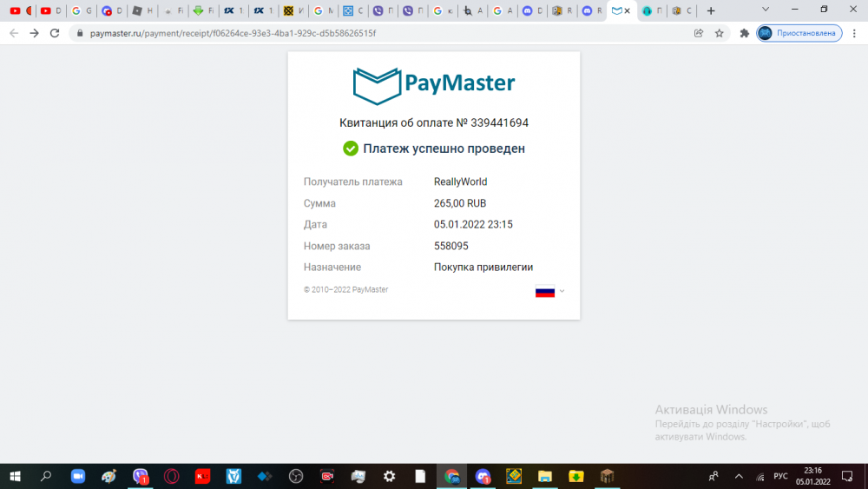Switch to Chrome in the taskbar

tap(451, 476)
